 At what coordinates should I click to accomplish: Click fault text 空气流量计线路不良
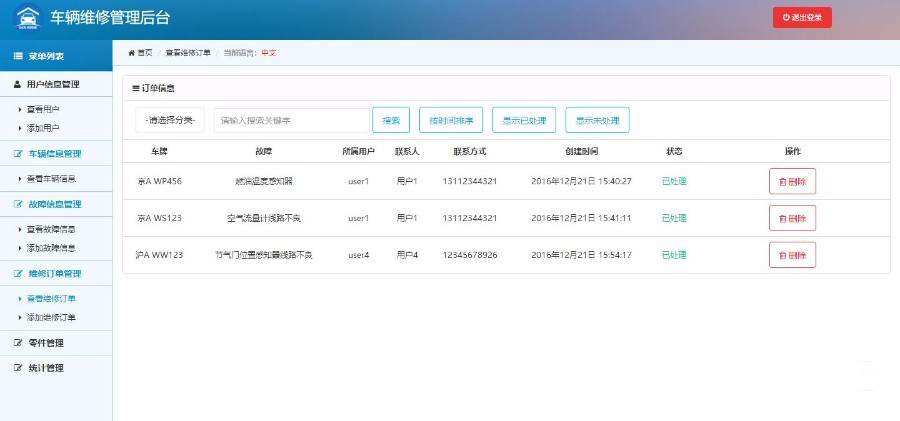(x=263, y=218)
